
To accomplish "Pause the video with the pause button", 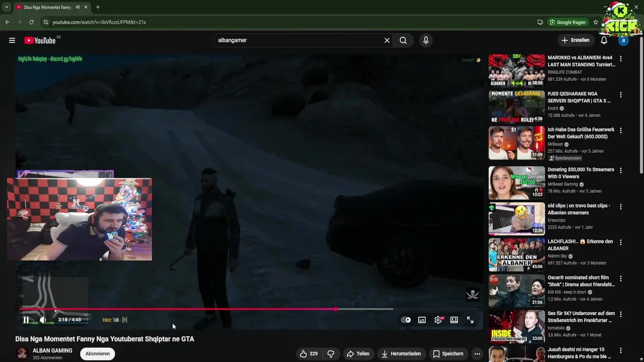I will 26,320.
